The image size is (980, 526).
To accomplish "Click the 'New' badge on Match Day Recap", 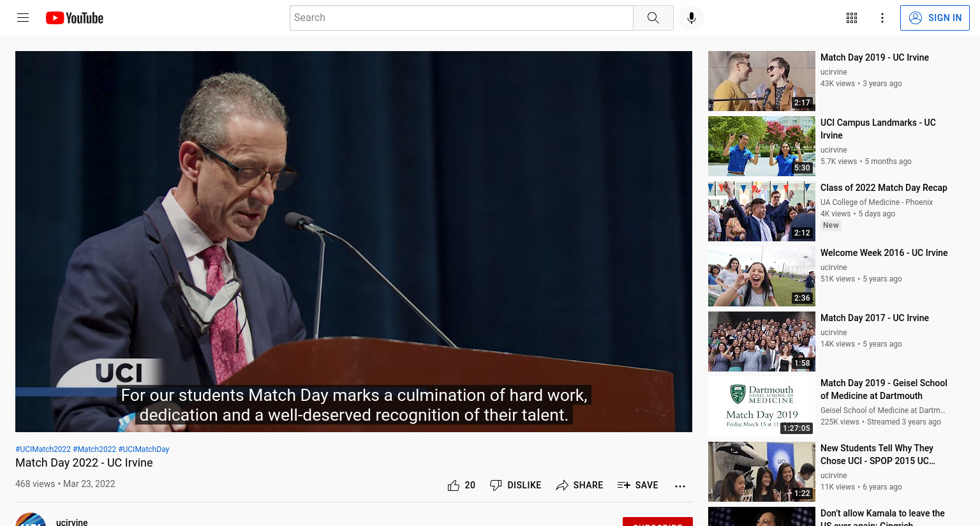I will coord(831,225).
